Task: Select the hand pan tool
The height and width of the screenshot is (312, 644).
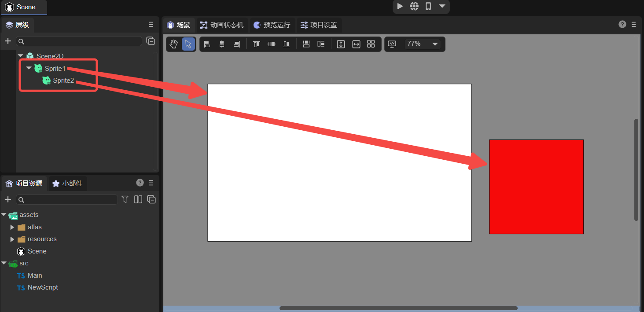Action: coord(174,44)
